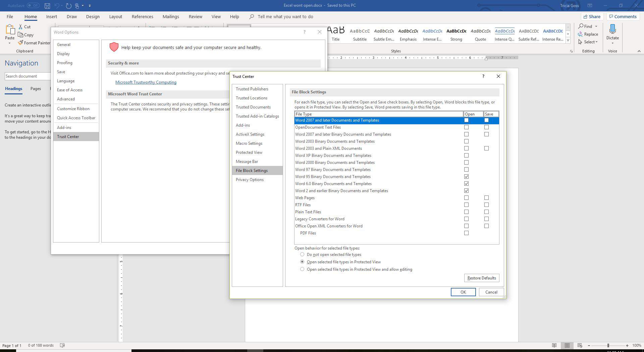Open Customize Quick Access Toolbar dropdown
Image resolution: width=644 pixels, height=352 pixels.
pyautogui.click(x=90, y=6)
